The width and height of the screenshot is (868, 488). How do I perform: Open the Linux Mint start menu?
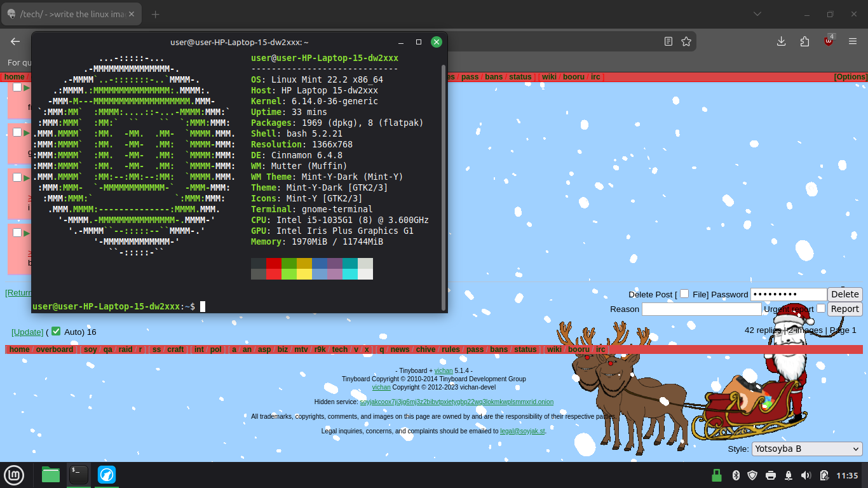[x=14, y=475]
